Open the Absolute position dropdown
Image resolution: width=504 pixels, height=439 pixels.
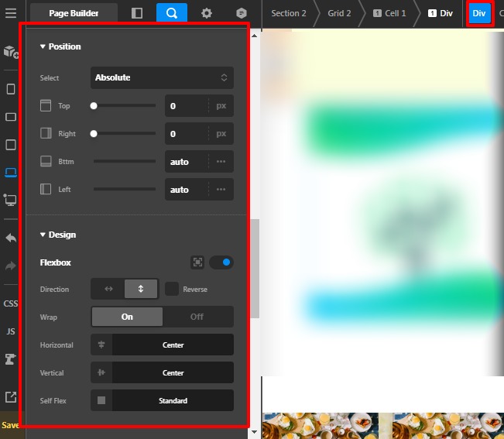coord(161,77)
